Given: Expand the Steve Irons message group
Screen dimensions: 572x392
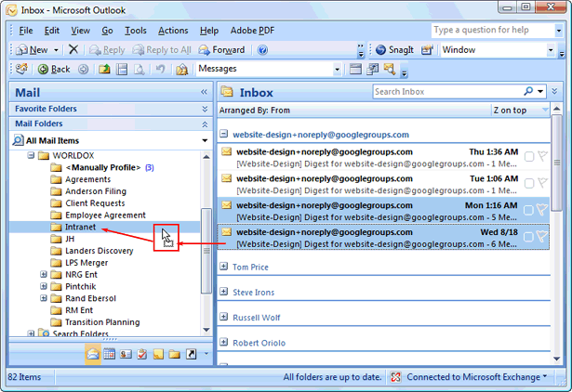Looking at the screenshot, I should pos(223,292).
